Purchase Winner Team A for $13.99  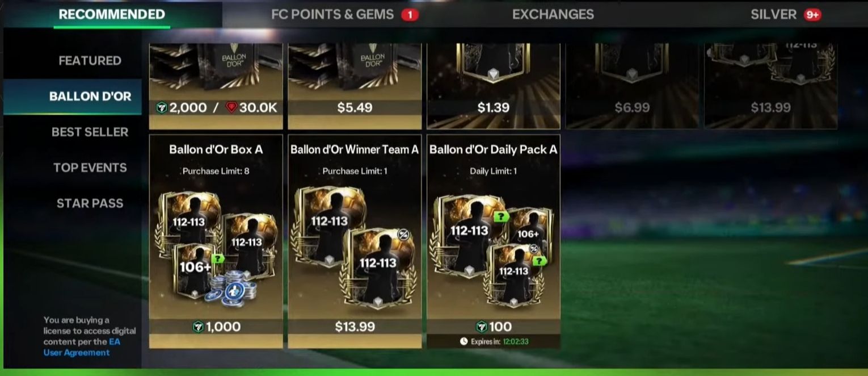click(355, 327)
